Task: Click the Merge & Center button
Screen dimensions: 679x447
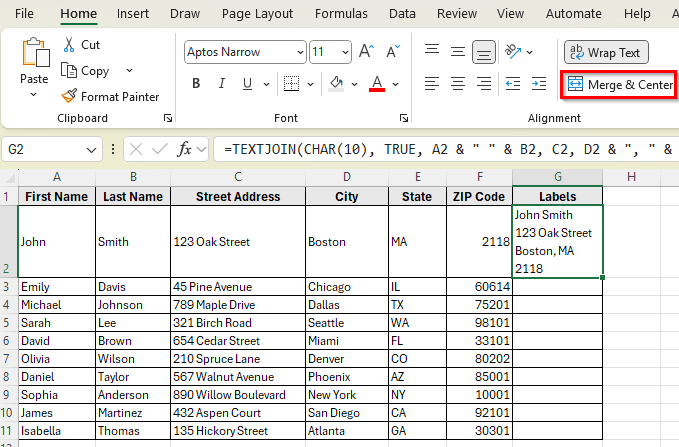Action: (x=618, y=85)
